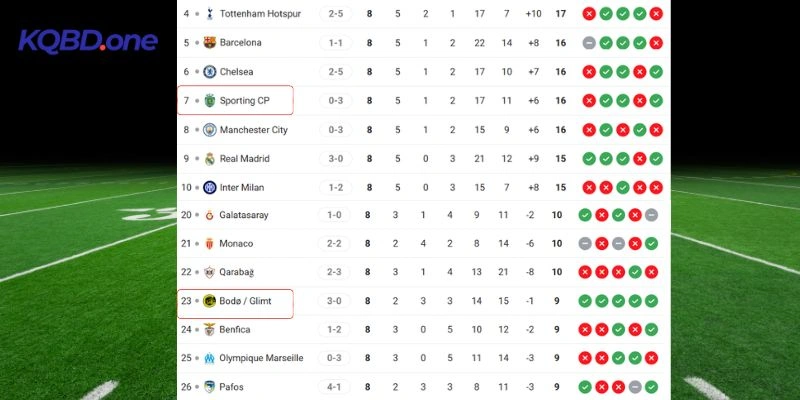This screenshot has width=800, height=400.
Task: Click Pafos's 4-1 score badge
Action: pyautogui.click(x=336, y=387)
